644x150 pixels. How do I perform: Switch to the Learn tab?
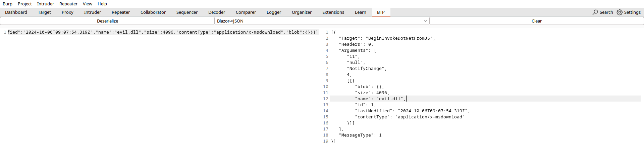click(361, 12)
